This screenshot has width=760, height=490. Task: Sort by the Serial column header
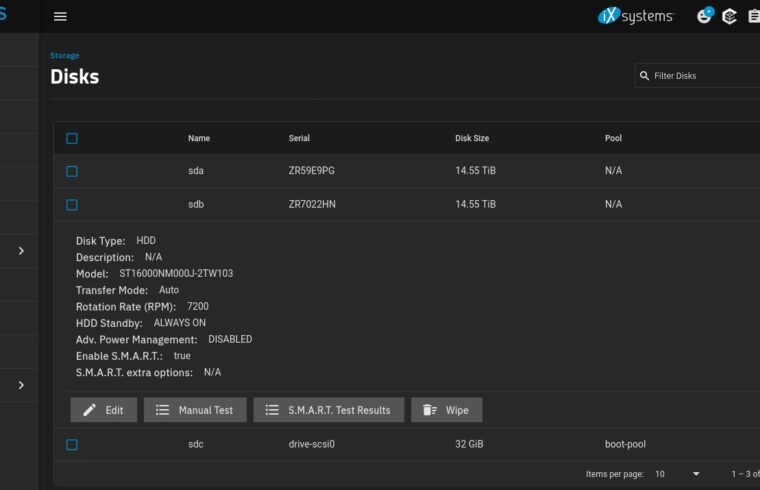pyautogui.click(x=300, y=138)
